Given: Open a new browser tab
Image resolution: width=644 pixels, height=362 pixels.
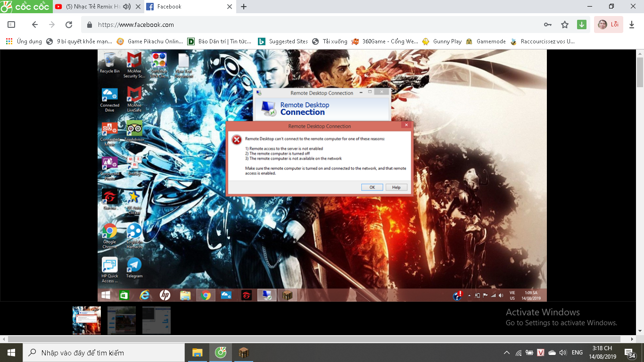Looking at the screenshot, I should click(244, 7).
